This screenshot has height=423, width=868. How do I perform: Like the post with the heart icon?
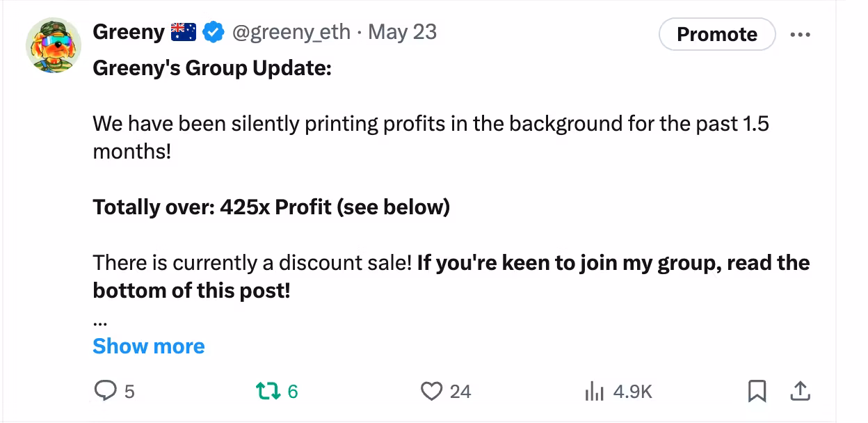431,392
